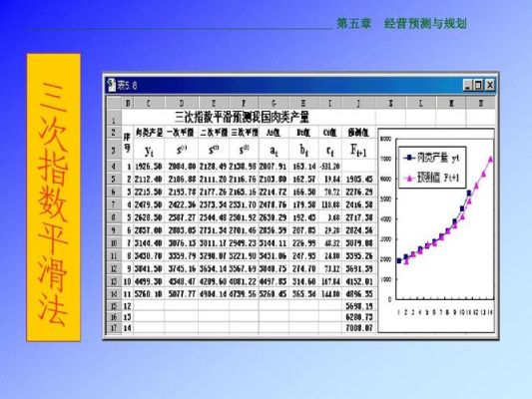Close the 表5.8 workbook window
Viewport: 532px width, 399px height.
pyautogui.click(x=490, y=85)
